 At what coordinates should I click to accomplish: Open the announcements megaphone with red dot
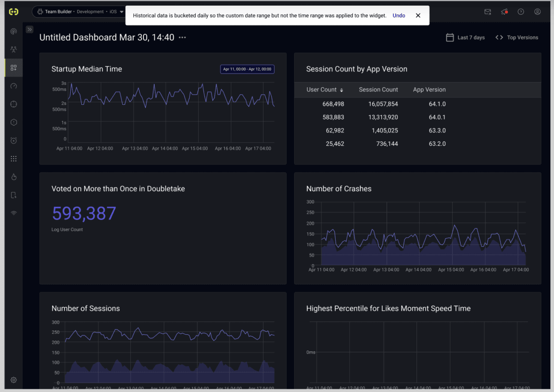pos(504,12)
